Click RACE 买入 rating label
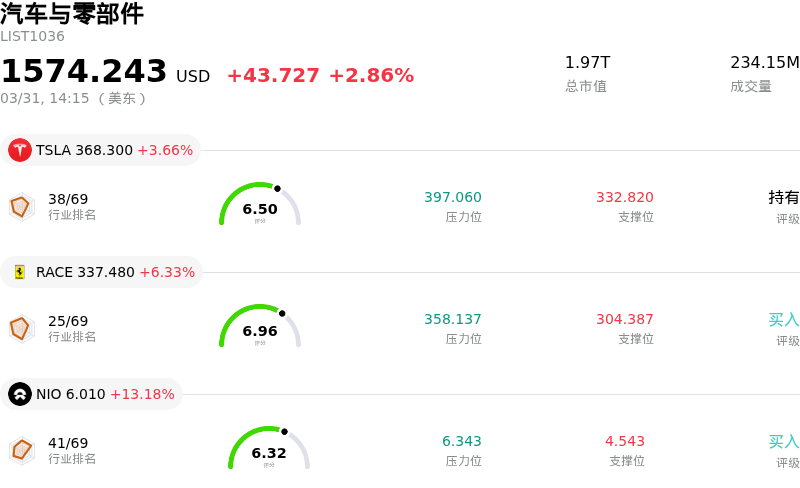Viewport: 800px width, 488px height. pyautogui.click(x=784, y=319)
